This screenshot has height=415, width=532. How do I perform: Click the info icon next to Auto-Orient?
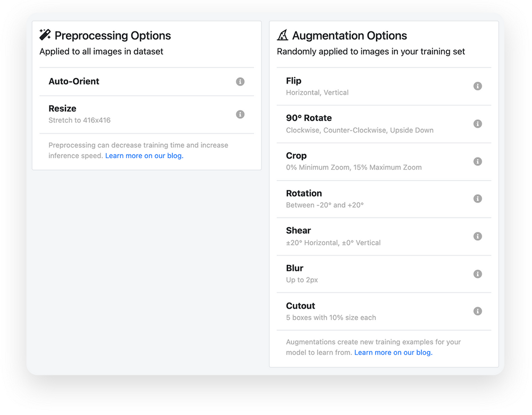point(240,81)
